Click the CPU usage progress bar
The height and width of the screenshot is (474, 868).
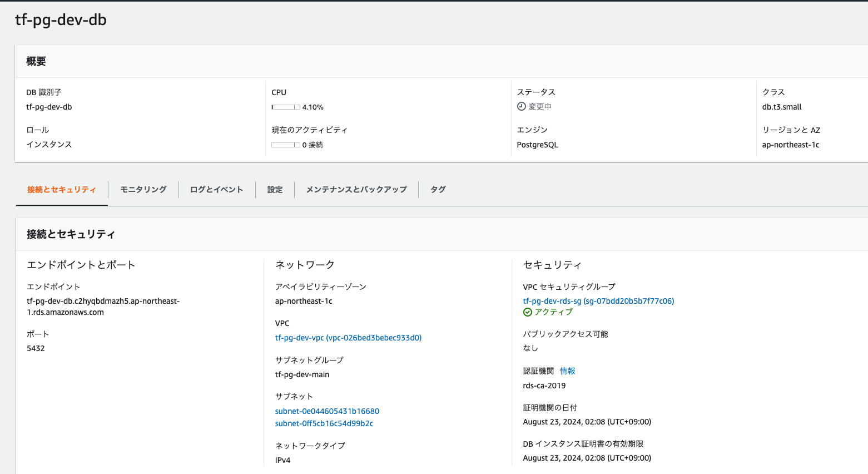click(x=286, y=107)
